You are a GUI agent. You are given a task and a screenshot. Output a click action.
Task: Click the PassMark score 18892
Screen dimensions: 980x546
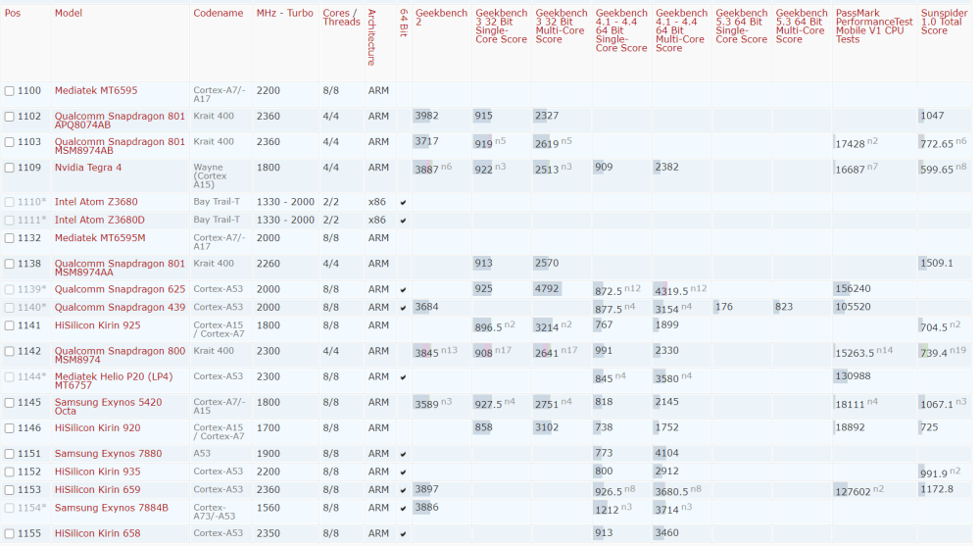(850, 427)
